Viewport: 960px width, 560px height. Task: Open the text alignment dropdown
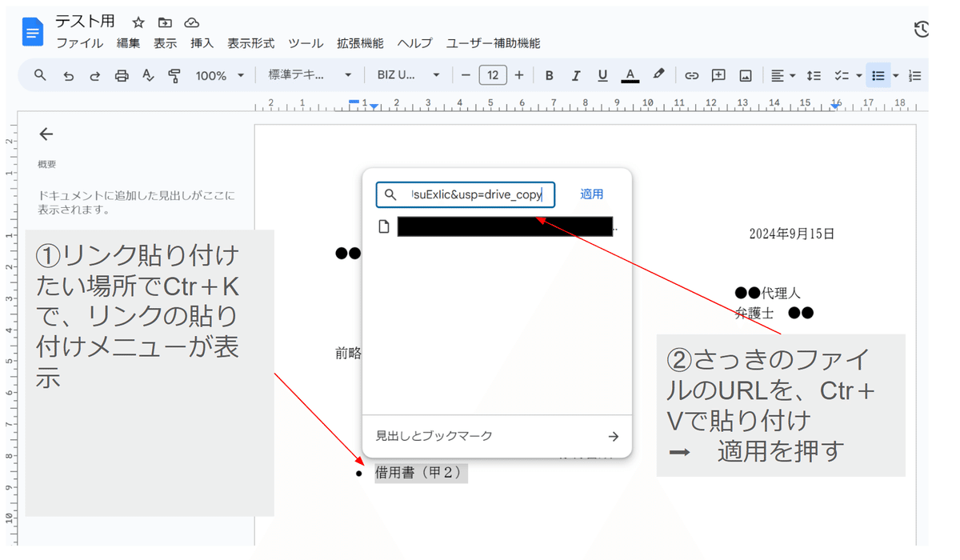(783, 75)
